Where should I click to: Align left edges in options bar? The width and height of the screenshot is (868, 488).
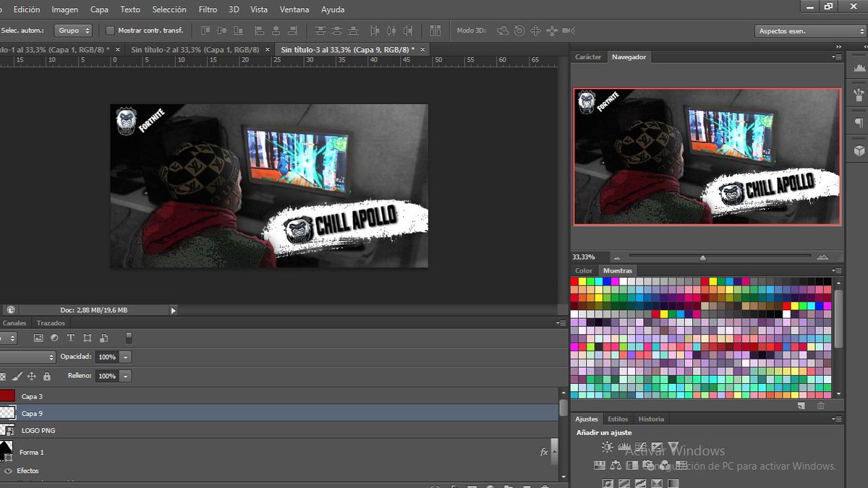tap(260, 30)
